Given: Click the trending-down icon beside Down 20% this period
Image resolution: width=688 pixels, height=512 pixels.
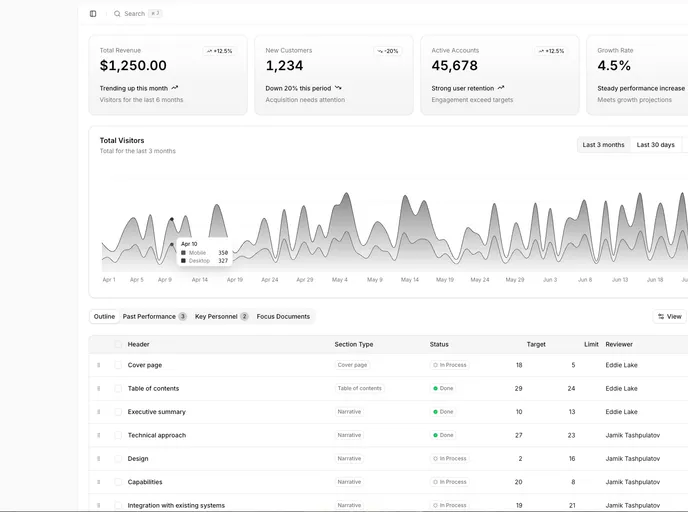Looking at the screenshot, I should click(338, 88).
